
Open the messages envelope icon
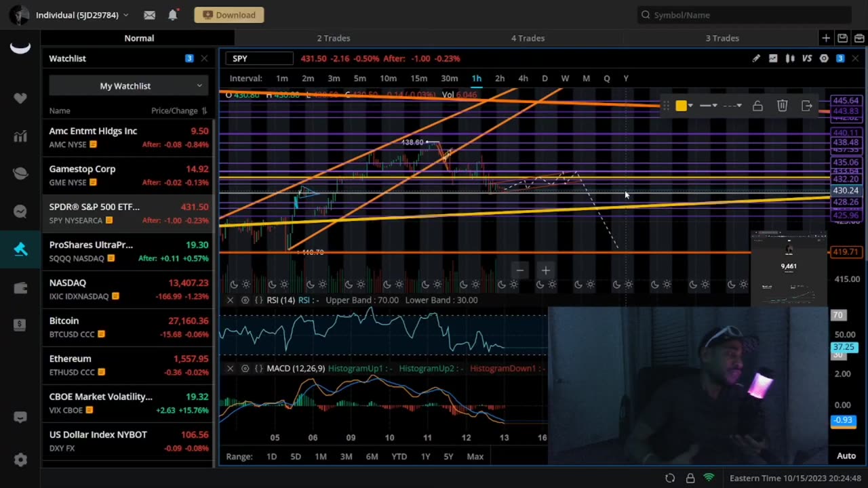pos(149,15)
